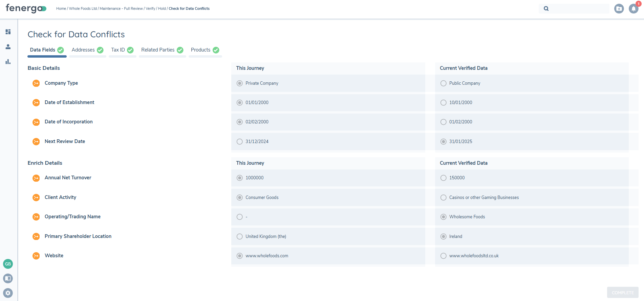Click Whole Foods Ltd breadcrumb link
Viewport: 644px width, 301px height.
83,8
